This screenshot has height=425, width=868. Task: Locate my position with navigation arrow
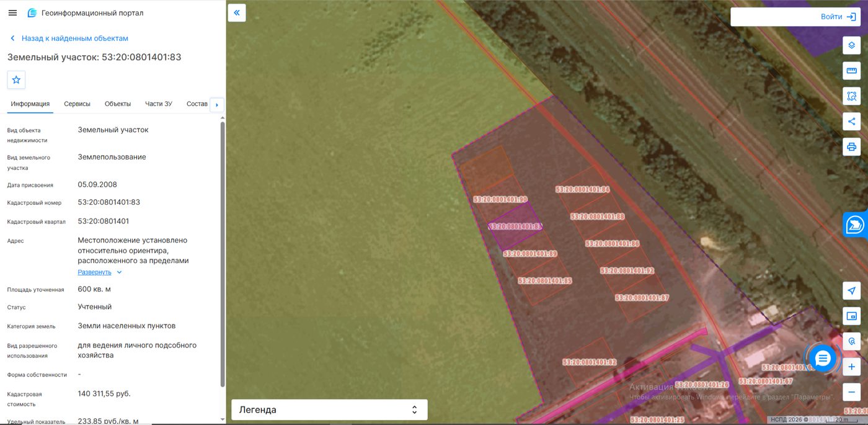852,291
